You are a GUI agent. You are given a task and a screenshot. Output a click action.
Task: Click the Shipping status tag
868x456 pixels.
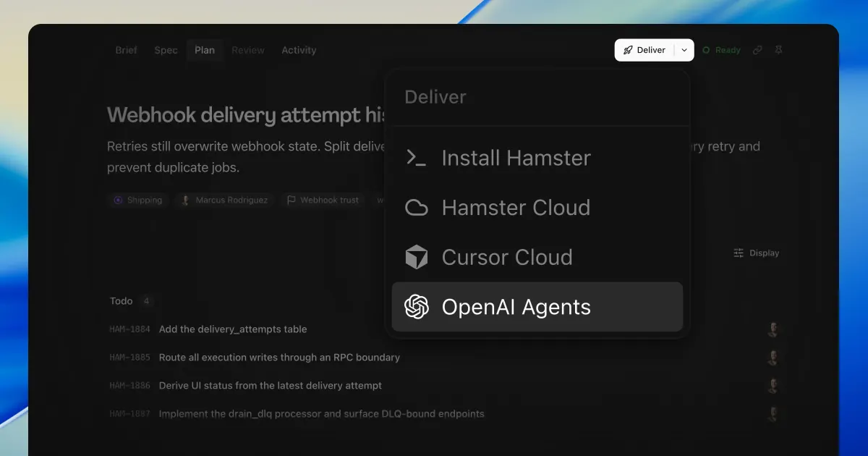(x=138, y=200)
